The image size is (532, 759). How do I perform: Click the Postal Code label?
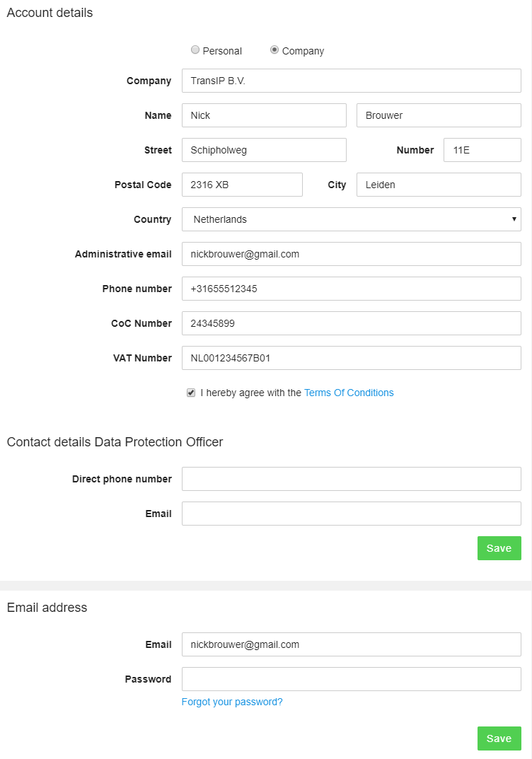[143, 185]
